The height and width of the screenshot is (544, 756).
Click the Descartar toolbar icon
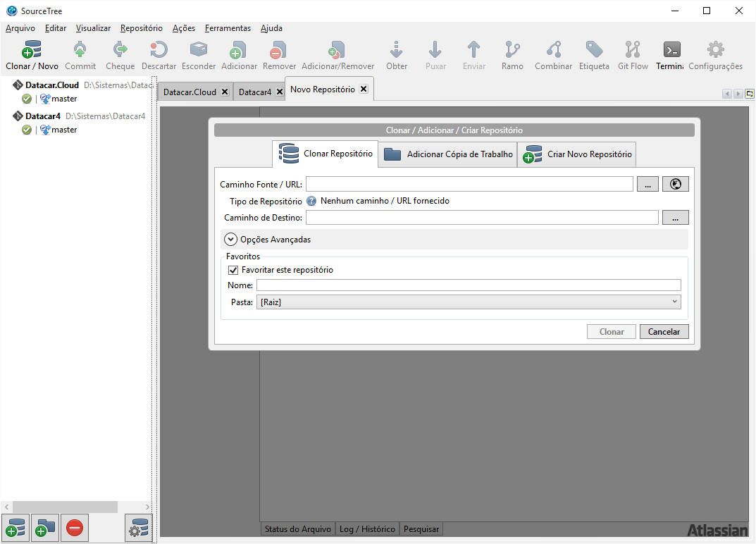159,49
